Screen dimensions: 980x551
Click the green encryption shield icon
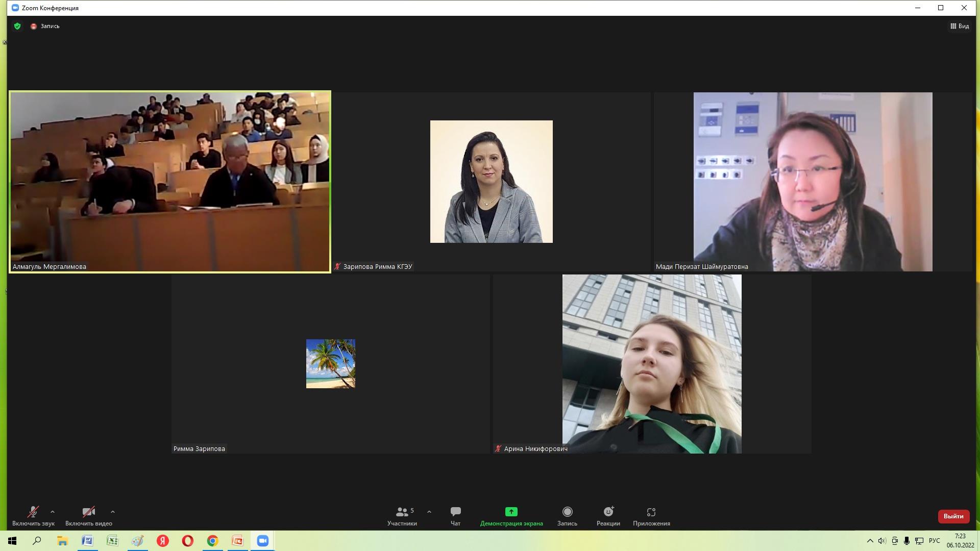17,26
